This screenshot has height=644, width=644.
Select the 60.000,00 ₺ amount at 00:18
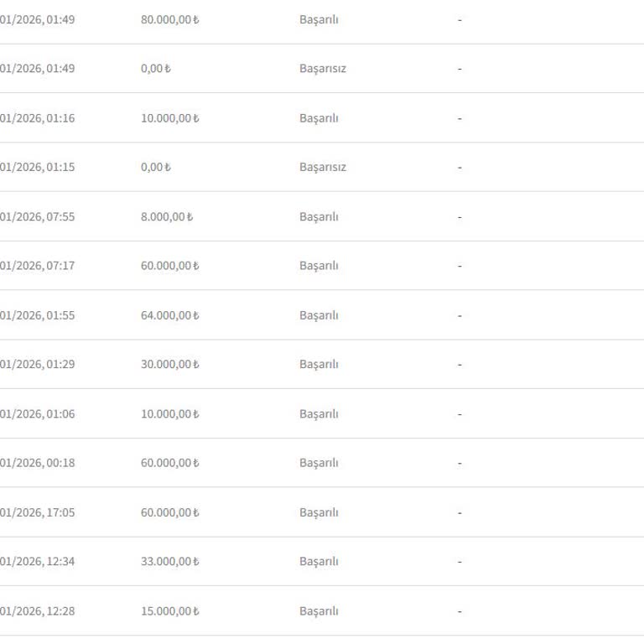(x=169, y=463)
